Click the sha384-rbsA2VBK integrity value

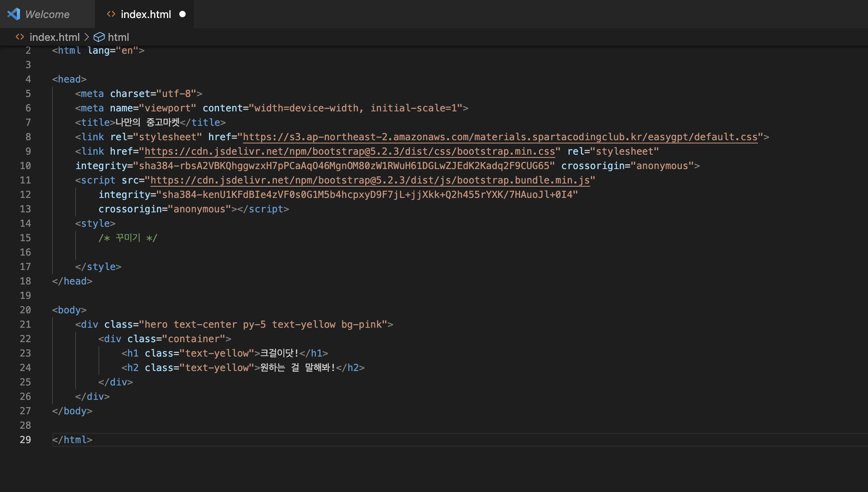[347, 166]
